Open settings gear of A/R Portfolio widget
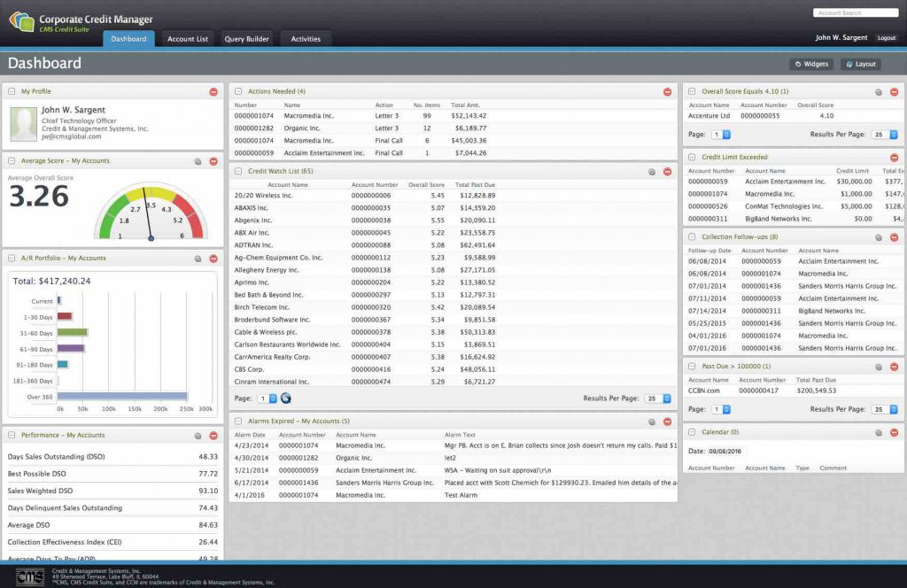Image resolution: width=907 pixels, height=588 pixels. point(198,259)
